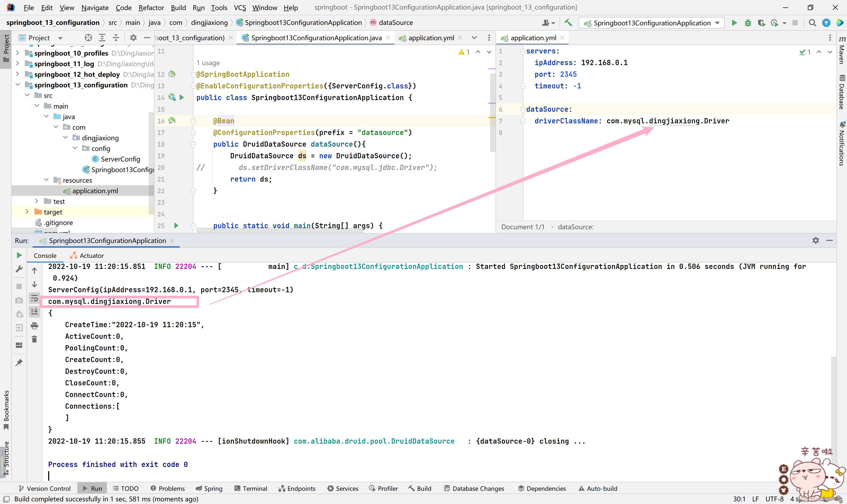Open the Dependencies tool window

[542, 488]
